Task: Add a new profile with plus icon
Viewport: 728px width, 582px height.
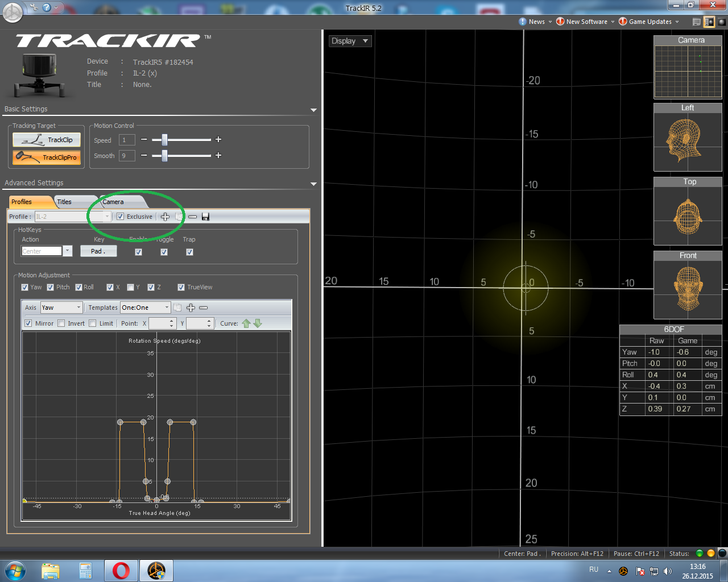Action: 165,217
